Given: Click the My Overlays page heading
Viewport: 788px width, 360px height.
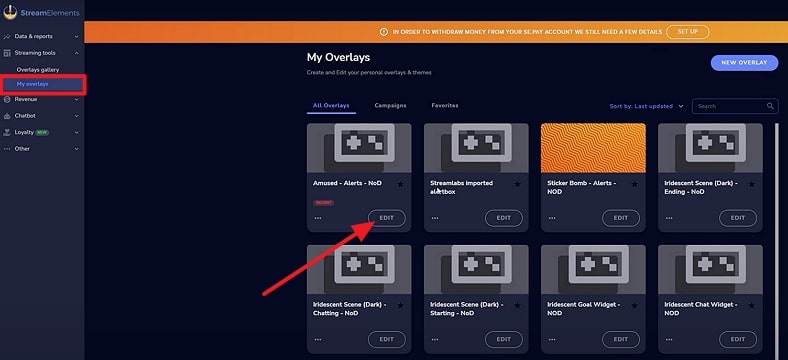Looking at the screenshot, I should (x=338, y=57).
